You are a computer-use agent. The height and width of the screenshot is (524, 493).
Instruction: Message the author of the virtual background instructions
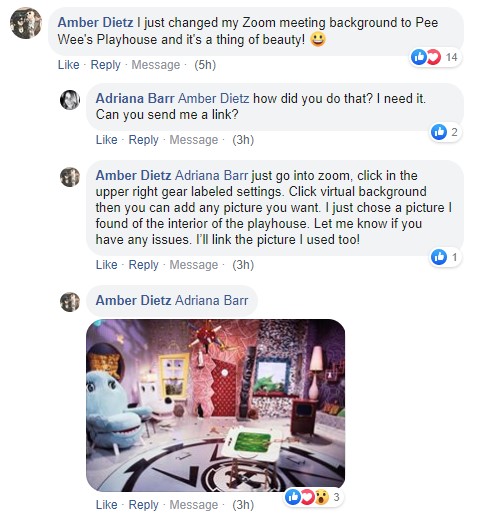pos(194,264)
